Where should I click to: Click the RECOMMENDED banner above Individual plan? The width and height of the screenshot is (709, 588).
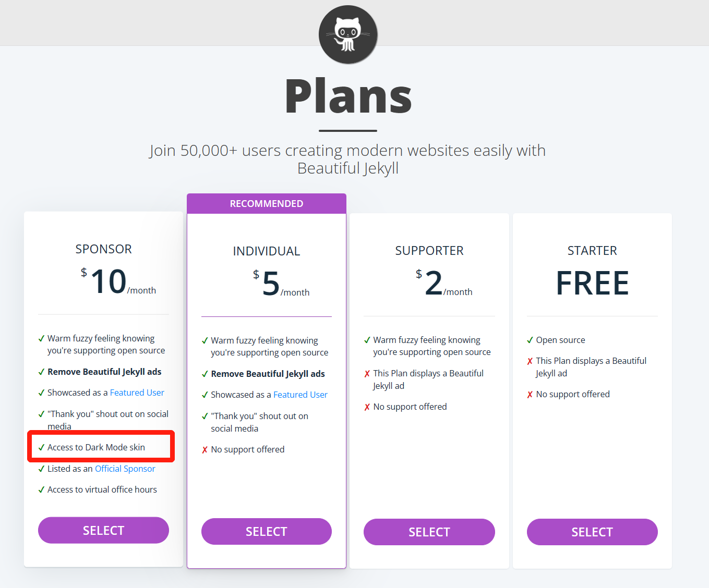[x=267, y=204]
